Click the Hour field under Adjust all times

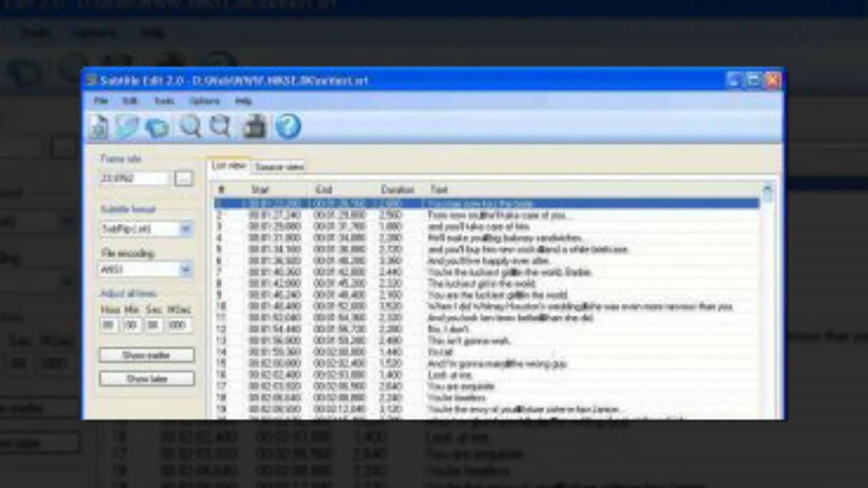[109, 325]
